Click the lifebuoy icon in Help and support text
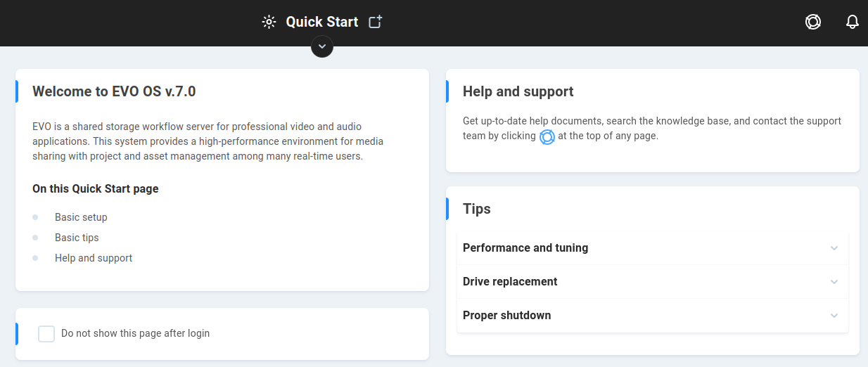The height and width of the screenshot is (367, 868). (x=547, y=136)
